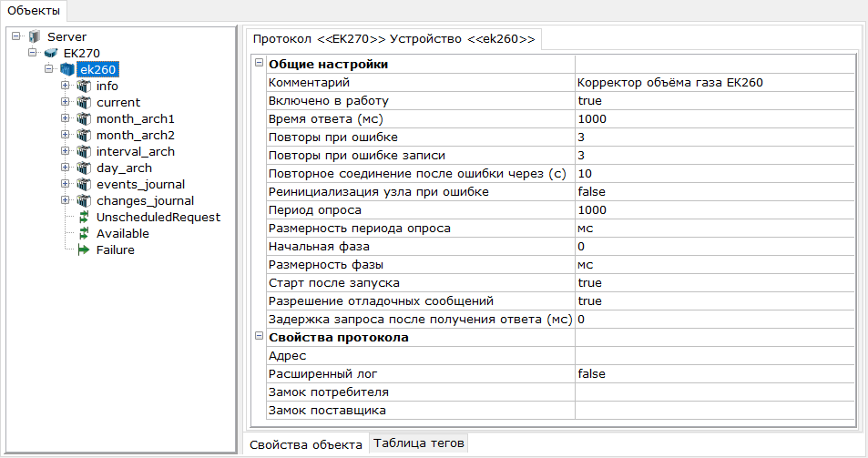Toggle the Расширенный лог value
The height and width of the screenshot is (458, 868).
pos(715,374)
